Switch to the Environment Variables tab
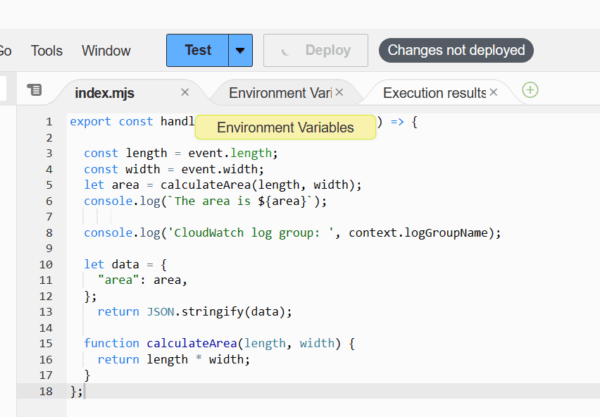The image size is (600, 417). (280, 93)
